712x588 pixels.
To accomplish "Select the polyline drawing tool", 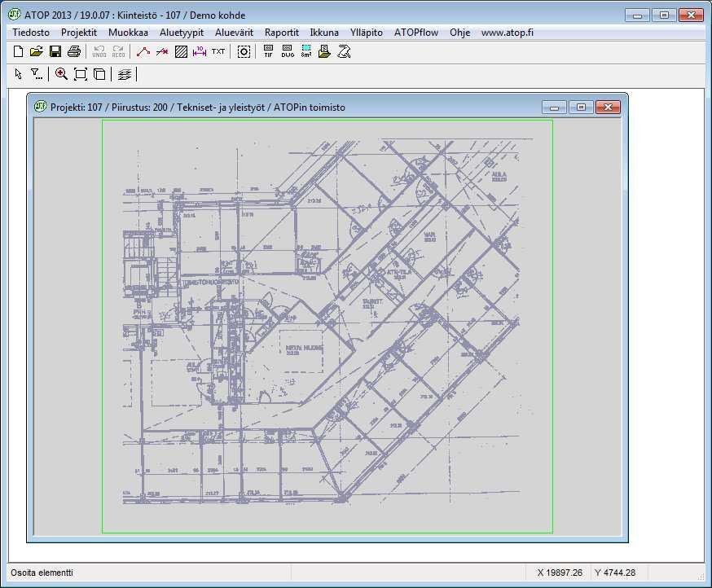I will (143, 52).
